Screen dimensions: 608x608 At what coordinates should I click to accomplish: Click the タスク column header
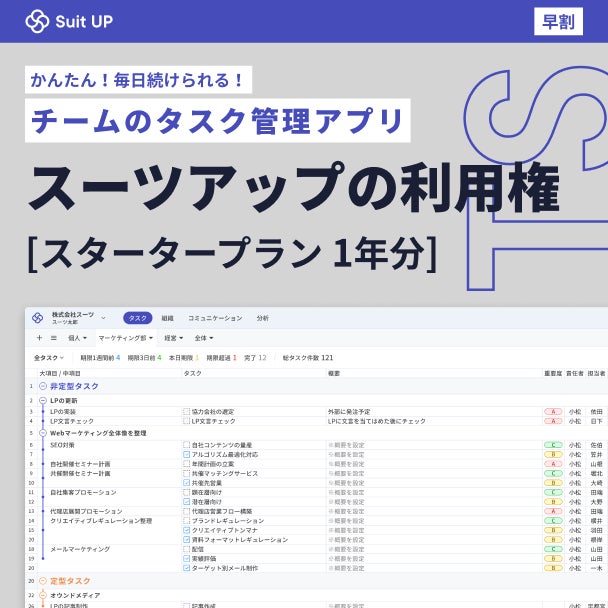click(x=192, y=373)
